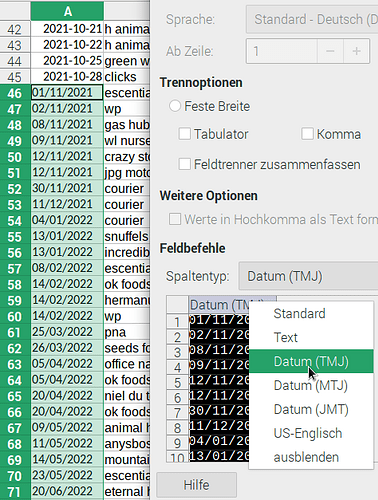Pick Datum (JMT) column type
This screenshot has width=378, height=500.
tap(311, 409)
